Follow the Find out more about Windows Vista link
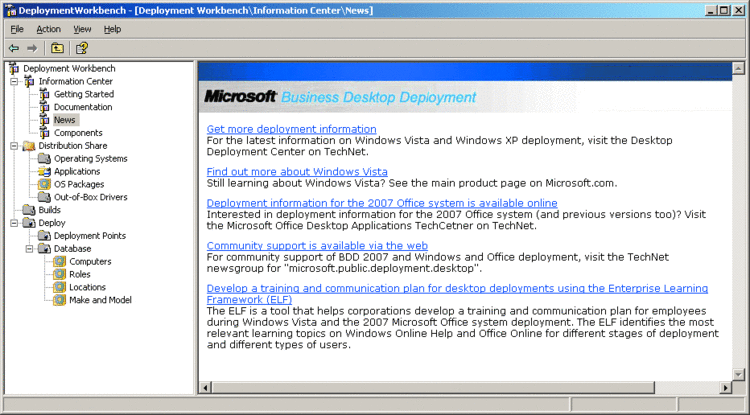This screenshot has width=750, height=415. coord(297,172)
